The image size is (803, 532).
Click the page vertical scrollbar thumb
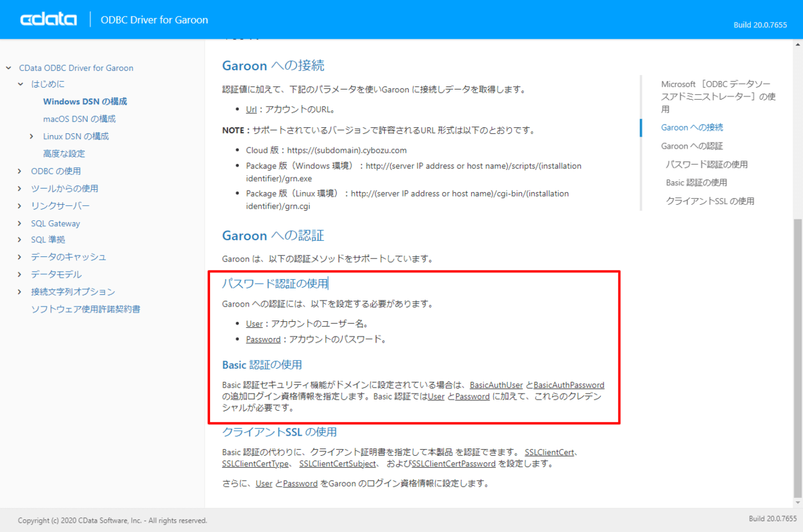[796, 358]
